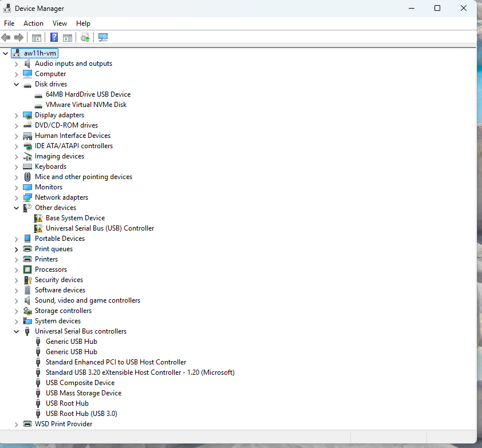Click the Back arrow in the toolbar
The width and height of the screenshot is (482, 448).
point(6,38)
